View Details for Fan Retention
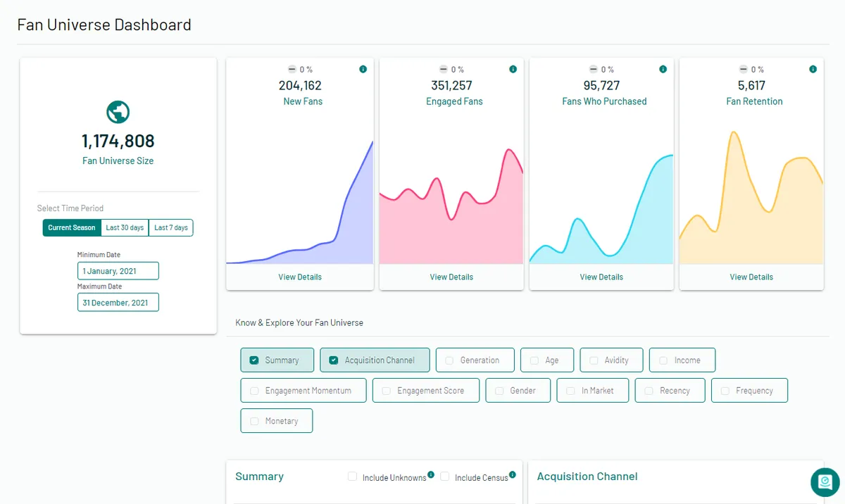 751,277
